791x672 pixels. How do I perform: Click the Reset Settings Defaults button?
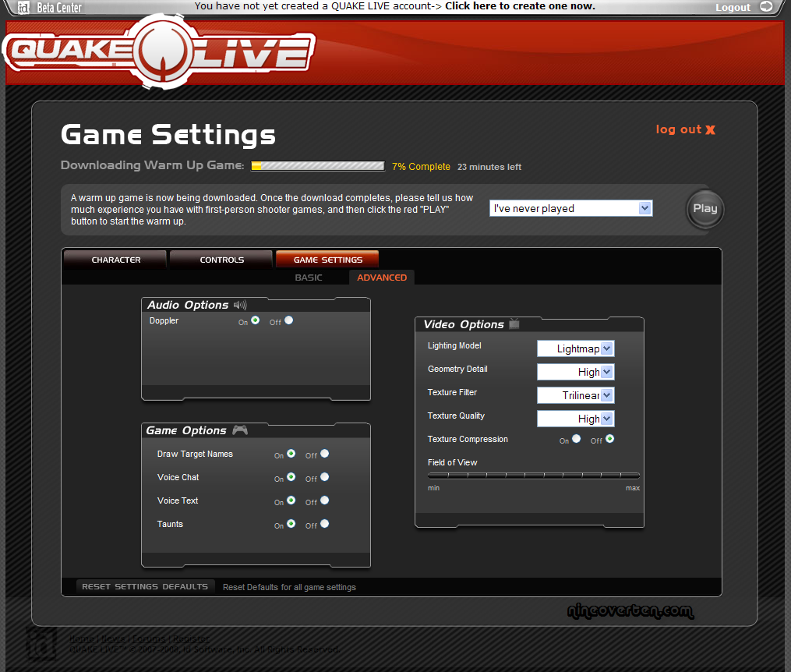tap(145, 586)
